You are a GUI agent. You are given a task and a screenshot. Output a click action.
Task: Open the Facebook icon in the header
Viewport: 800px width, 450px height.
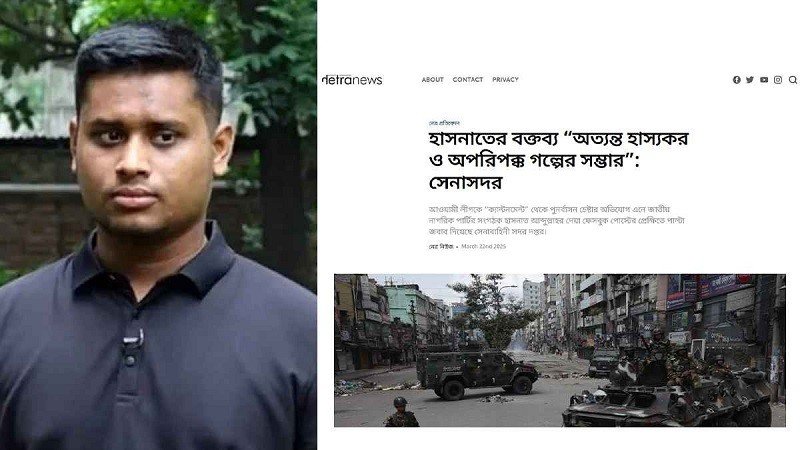coord(736,80)
